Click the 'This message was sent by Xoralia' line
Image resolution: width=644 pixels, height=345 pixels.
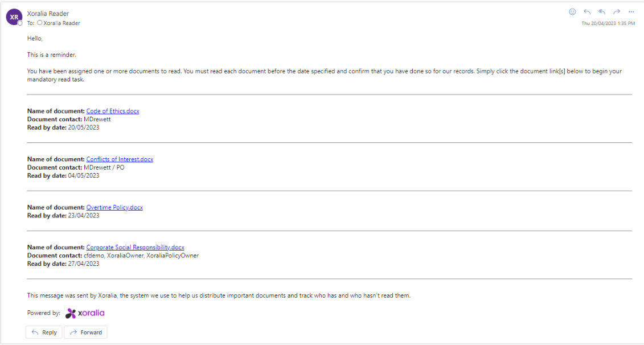(219, 295)
